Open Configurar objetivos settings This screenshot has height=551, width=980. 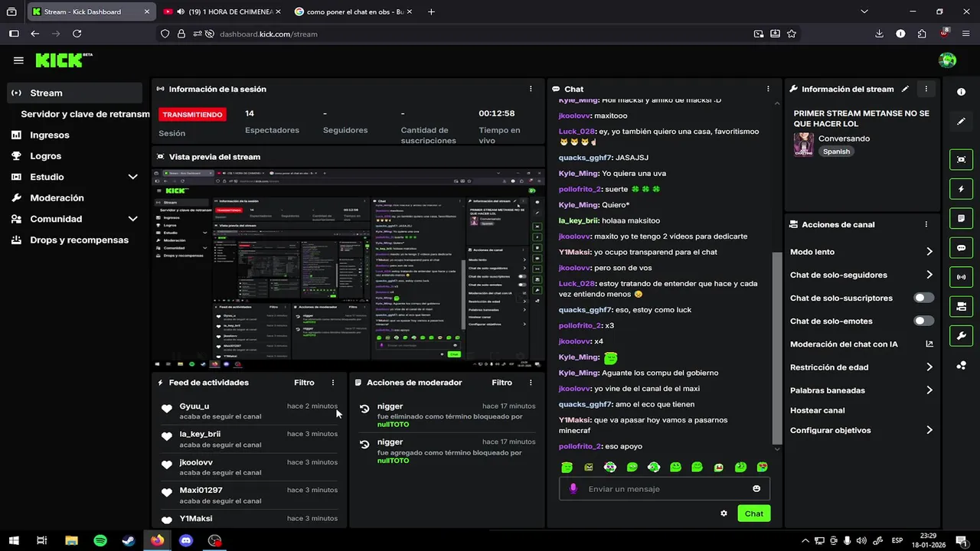click(x=861, y=430)
